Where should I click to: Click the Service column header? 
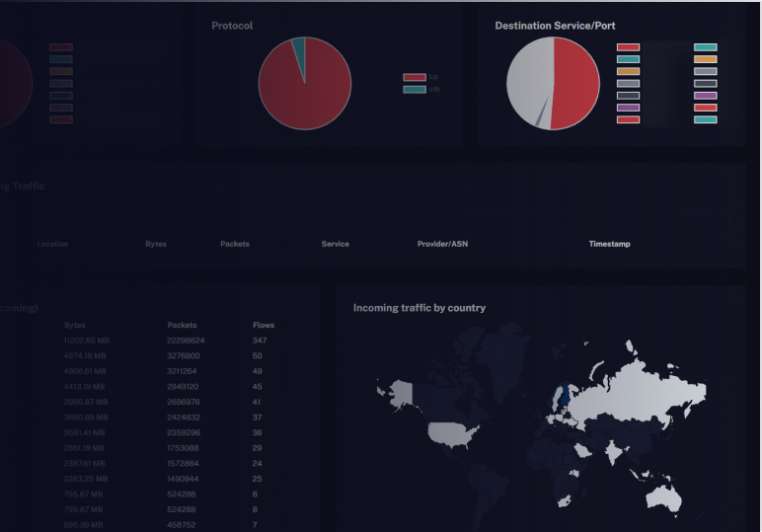point(335,244)
